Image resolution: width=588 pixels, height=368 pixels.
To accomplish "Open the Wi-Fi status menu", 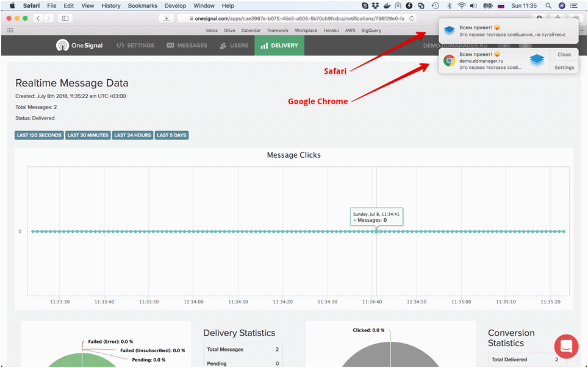I will [x=462, y=5].
